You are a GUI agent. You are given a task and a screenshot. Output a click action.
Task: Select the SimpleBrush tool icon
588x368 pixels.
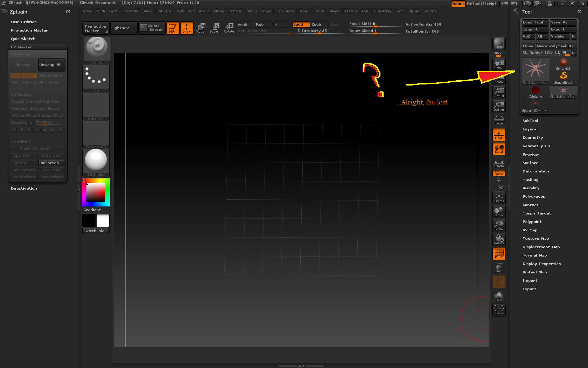point(563,78)
